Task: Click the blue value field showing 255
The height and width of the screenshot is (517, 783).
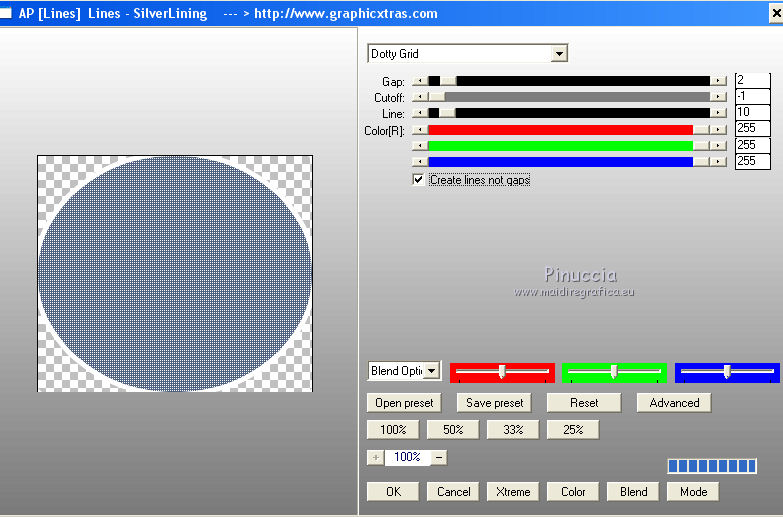Action: point(753,161)
